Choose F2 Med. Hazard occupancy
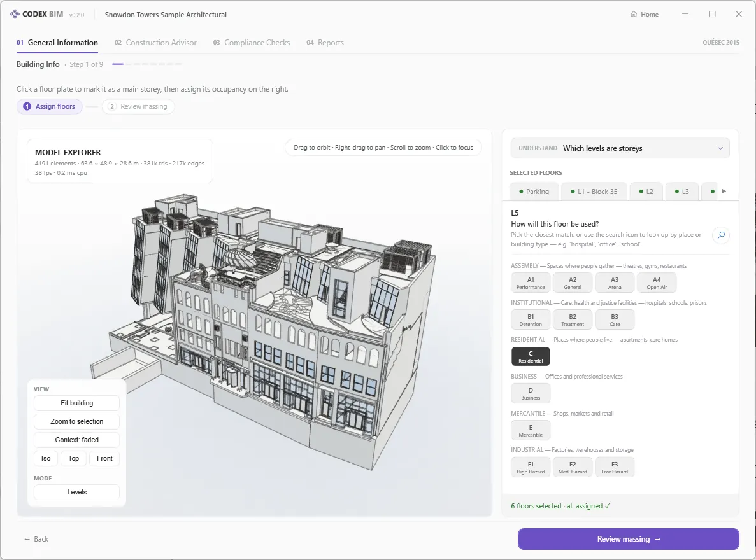 [x=573, y=468]
